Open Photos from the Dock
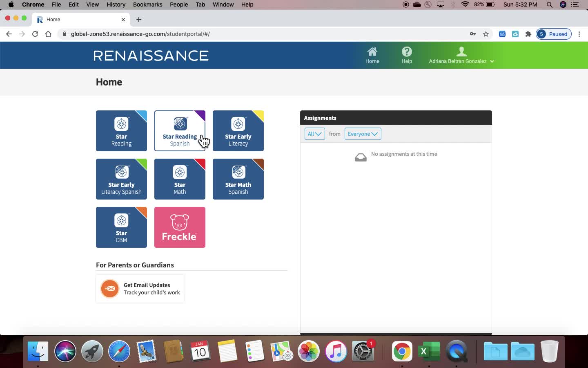Screen dimensions: 588x368 309,351
